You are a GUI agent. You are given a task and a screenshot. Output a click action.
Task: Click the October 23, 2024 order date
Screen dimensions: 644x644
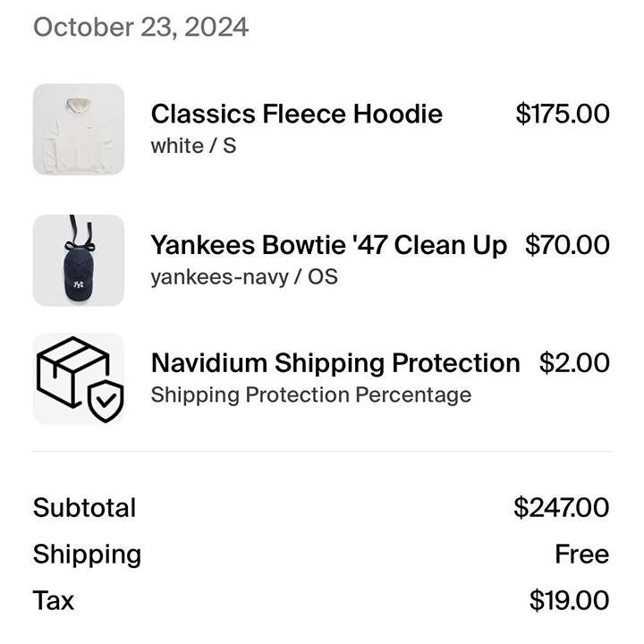point(140,28)
